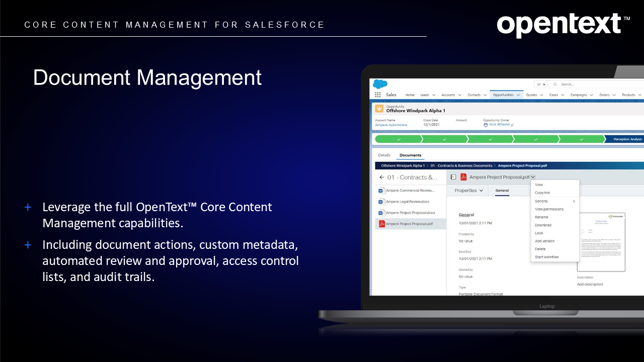Choose Delete from the menu
The width and height of the screenshot is (644, 362).
[x=555, y=249]
